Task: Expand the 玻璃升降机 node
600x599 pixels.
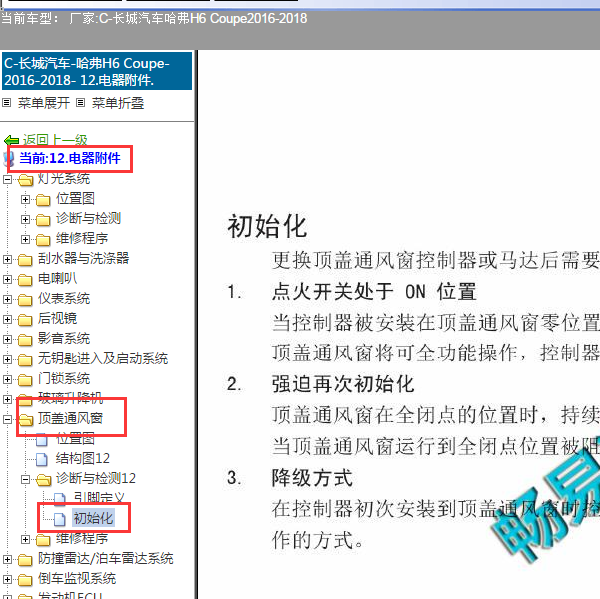Action: 7,399
